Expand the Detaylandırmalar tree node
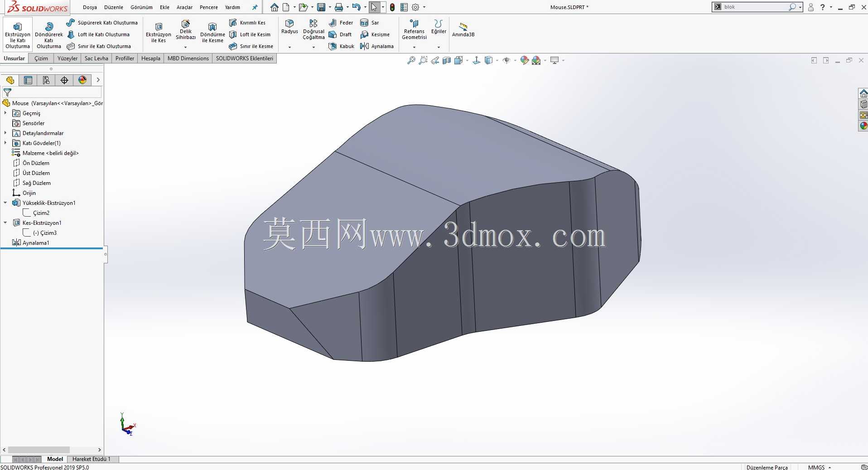868x470 pixels. 5,133
